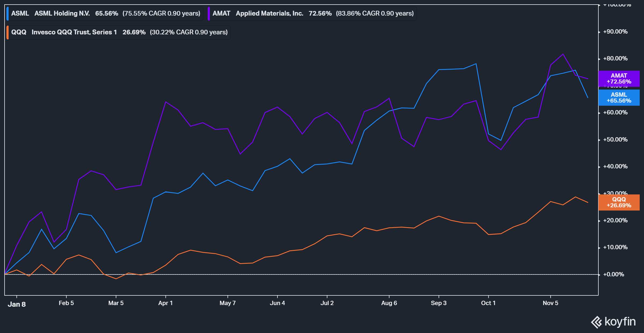Click the +20.00% axis label
The image size is (644, 333).
615,220
